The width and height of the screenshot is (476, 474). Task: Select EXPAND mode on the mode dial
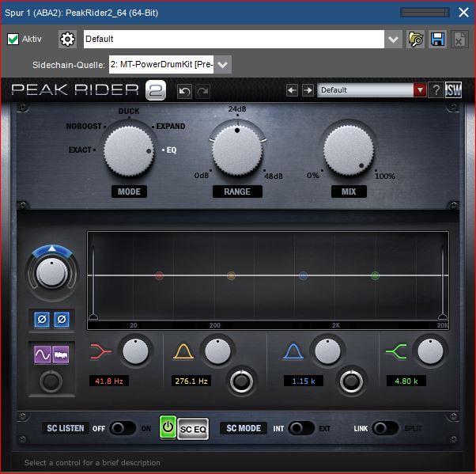click(x=171, y=126)
